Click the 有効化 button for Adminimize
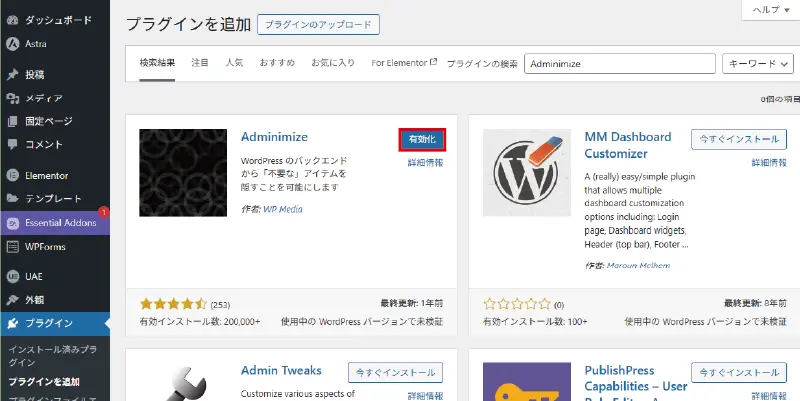Screen dimensions: 800x401 coord(422,140)
